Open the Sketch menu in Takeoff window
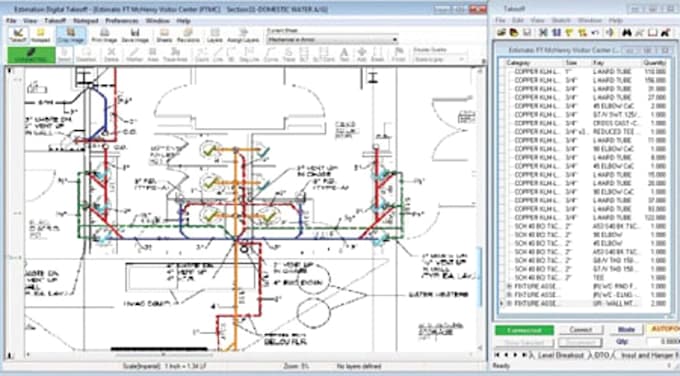Image resolution: width=680 pixels, height=376 pixels. [x=561, y=20]
